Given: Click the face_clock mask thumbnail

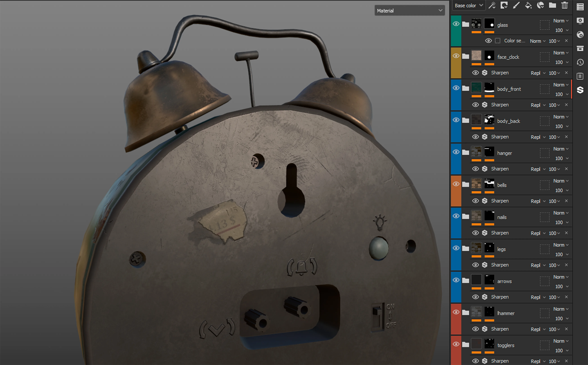Looking at the screenshot, I should (x=489, y=56).
